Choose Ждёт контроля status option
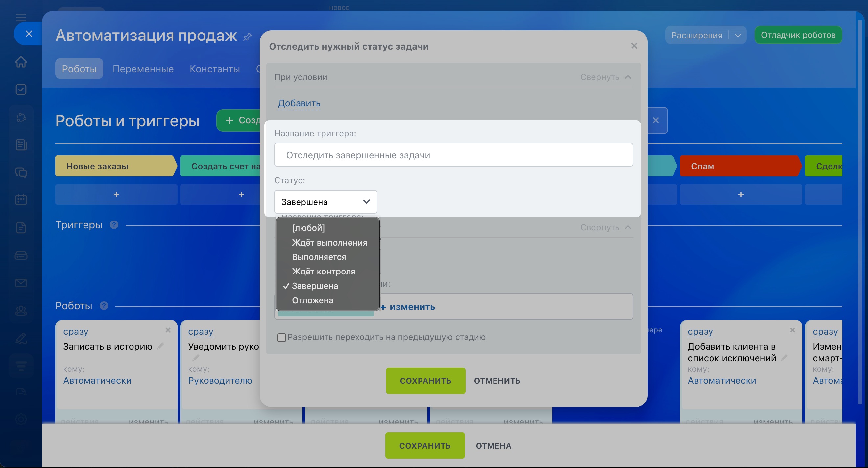Image resolution: width=868 pixels, height=468 pixels. [x=327, y=272]
